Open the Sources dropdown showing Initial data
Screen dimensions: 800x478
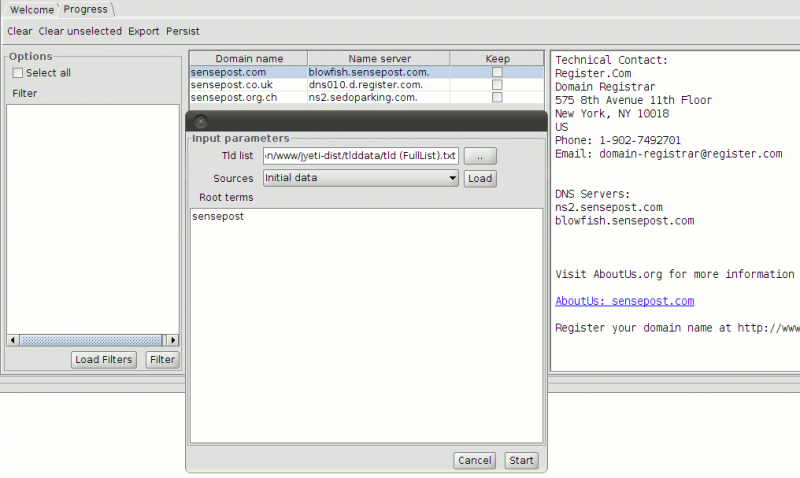[360, 178]
